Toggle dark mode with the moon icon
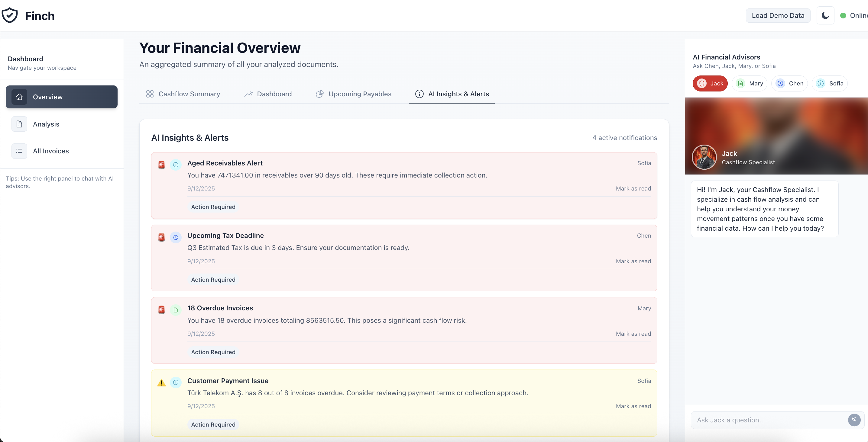Screen dimensions: 868x442 click(x=825, y=15)
